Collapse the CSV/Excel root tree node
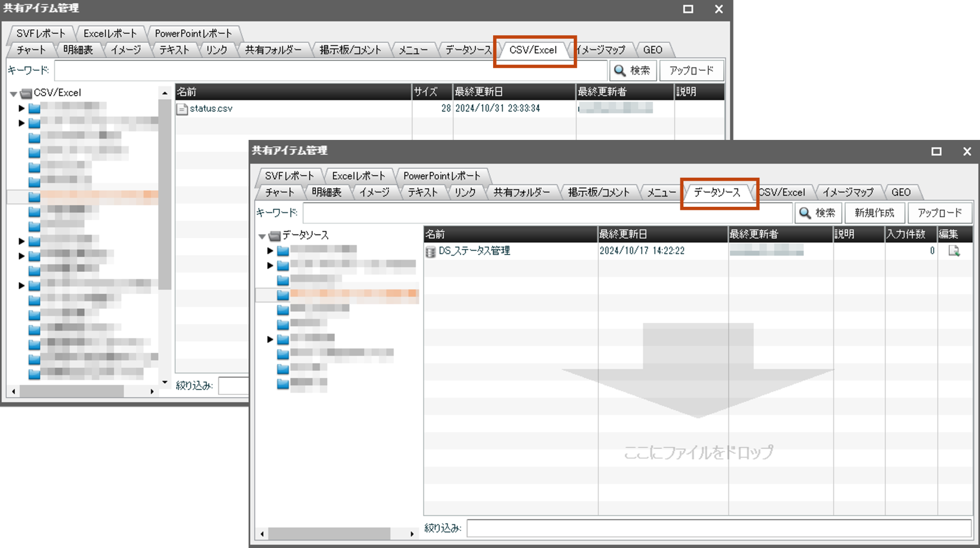 coord(13,94)
